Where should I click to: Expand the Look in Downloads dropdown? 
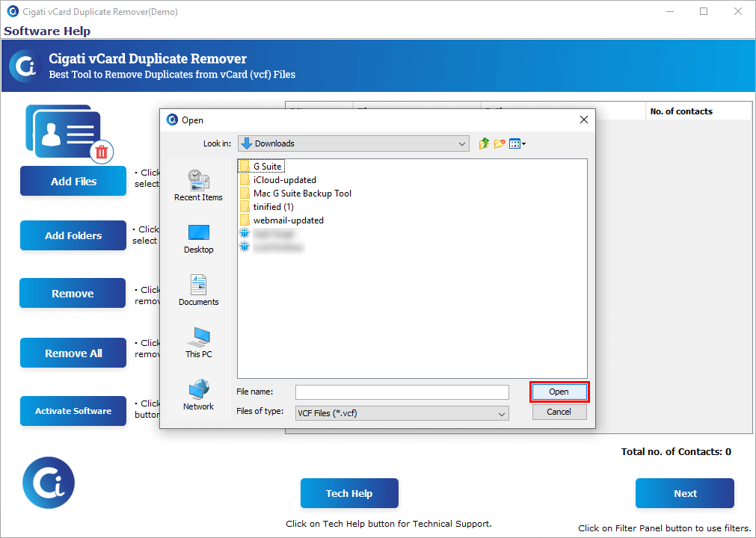click(354, 143)
